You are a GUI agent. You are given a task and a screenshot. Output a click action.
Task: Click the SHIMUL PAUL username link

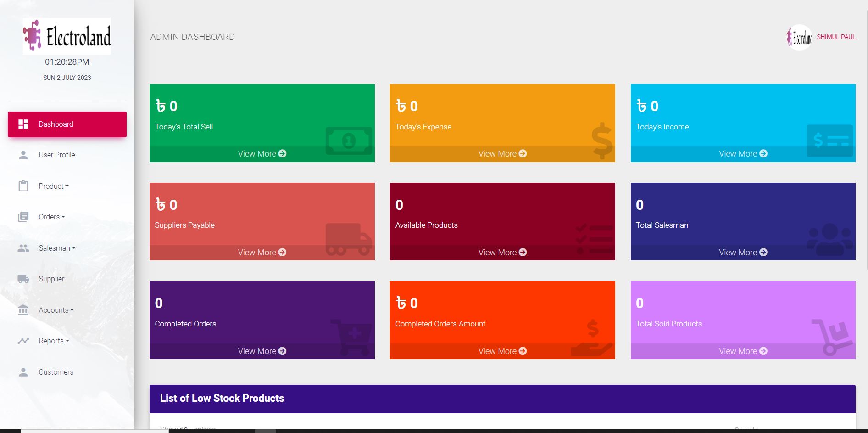(836, 37)
